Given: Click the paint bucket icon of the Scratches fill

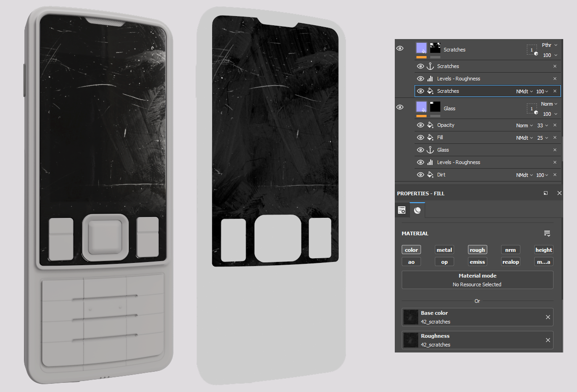Looking at the screenshot, I should [x=430, y=91].
